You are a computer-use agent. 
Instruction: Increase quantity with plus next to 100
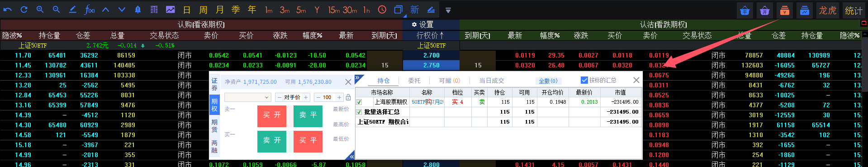[339, 97]
